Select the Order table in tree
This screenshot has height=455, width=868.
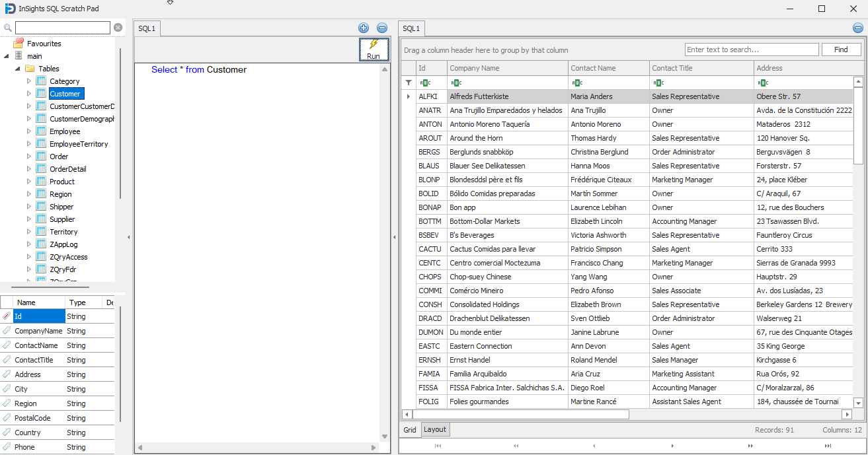[x=59, y=157]
